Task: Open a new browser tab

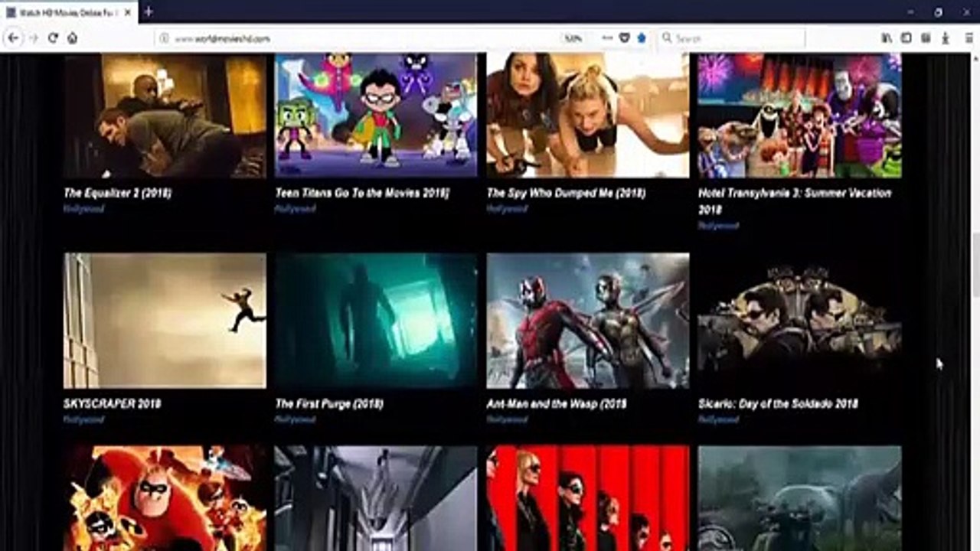Action: (x=149, y=11)
